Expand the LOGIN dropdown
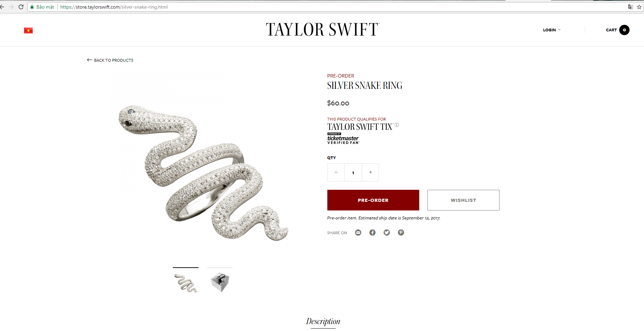Viewport: 644px width, 331px height. (552, 30)
